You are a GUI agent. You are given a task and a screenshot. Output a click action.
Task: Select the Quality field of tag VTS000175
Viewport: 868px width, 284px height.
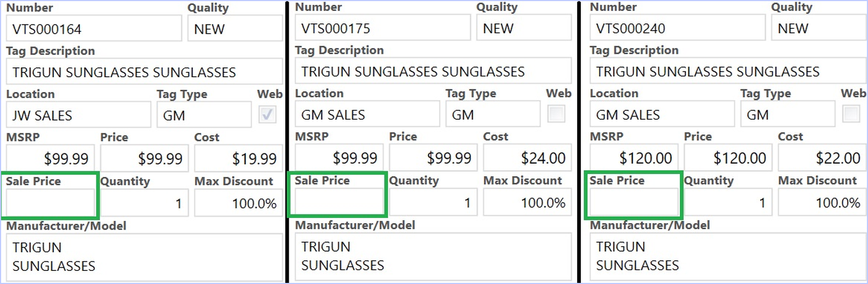coord(524,28)
